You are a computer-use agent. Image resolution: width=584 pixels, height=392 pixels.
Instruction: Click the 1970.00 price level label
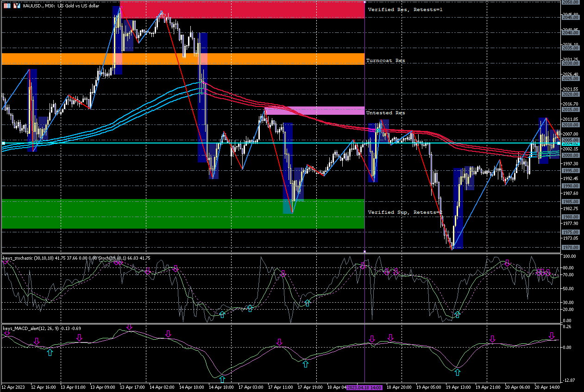571,248
